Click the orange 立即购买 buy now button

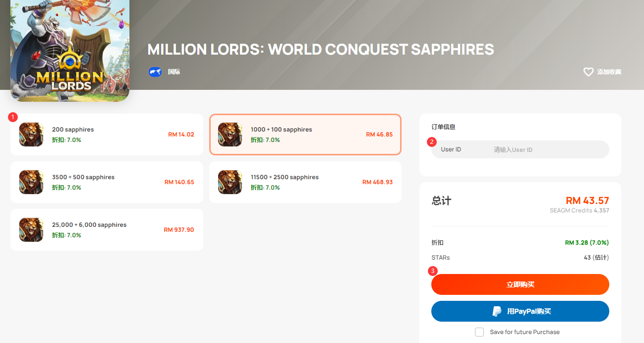520,284
